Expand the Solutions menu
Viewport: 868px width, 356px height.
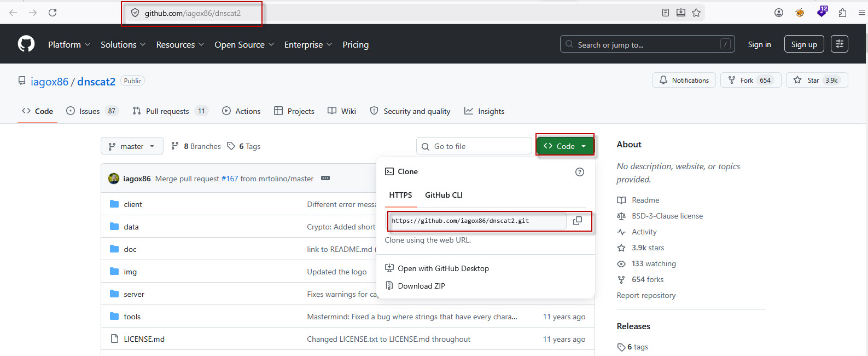[123, 44]
